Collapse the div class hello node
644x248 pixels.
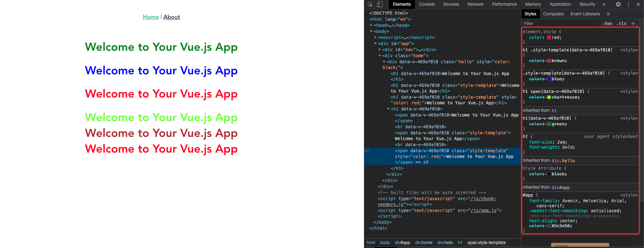[x=384, y=62]
